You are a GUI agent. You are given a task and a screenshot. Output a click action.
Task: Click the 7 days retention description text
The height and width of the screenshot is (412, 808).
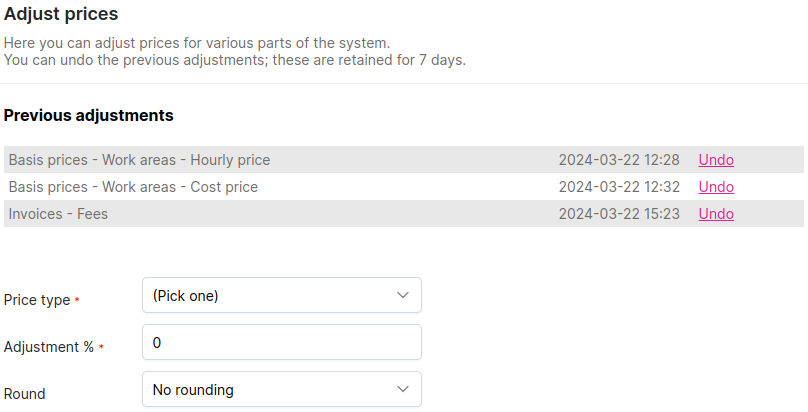tap(234, 60)
